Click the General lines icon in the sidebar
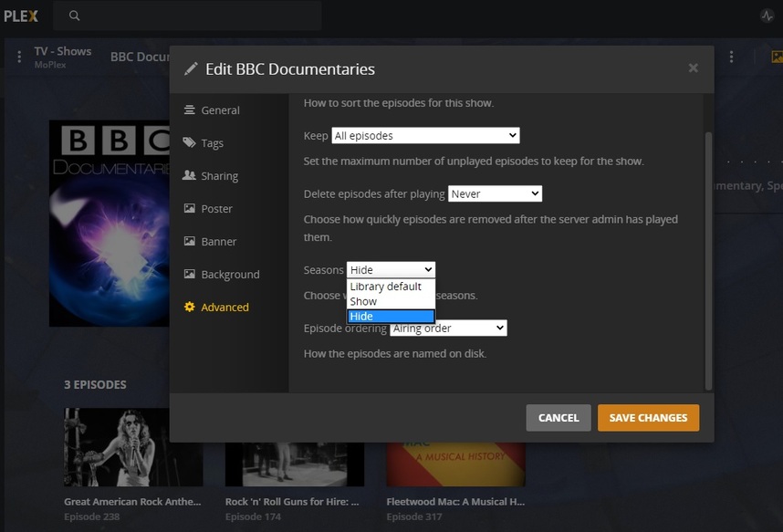The image size is (783, 532). 189,110
